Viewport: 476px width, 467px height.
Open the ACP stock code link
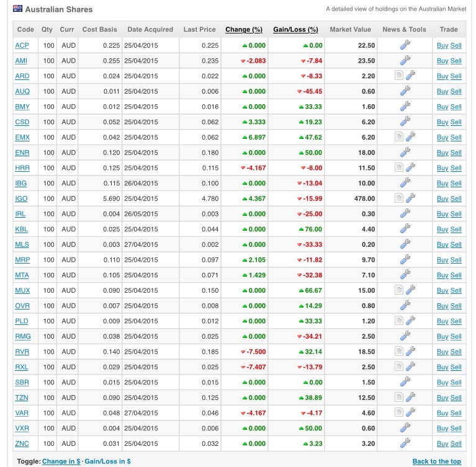(x=22, y=45)
